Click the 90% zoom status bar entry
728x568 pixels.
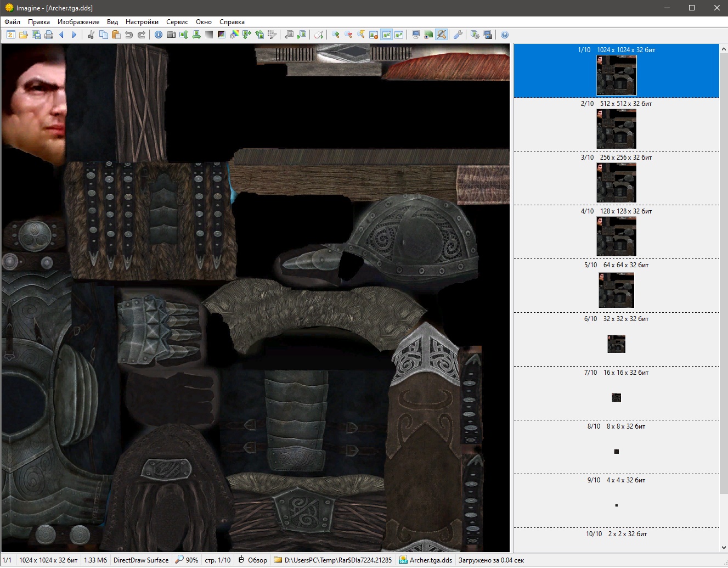coord(187,560)
